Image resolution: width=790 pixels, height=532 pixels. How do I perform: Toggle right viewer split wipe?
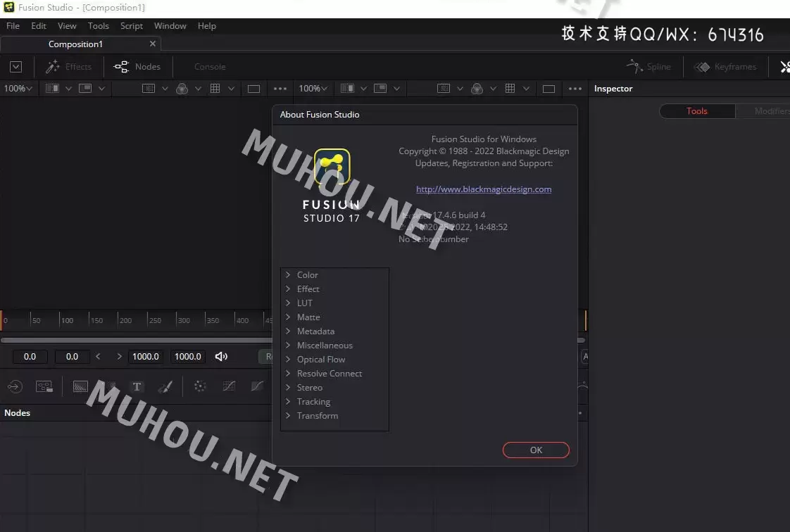point(347,89)
